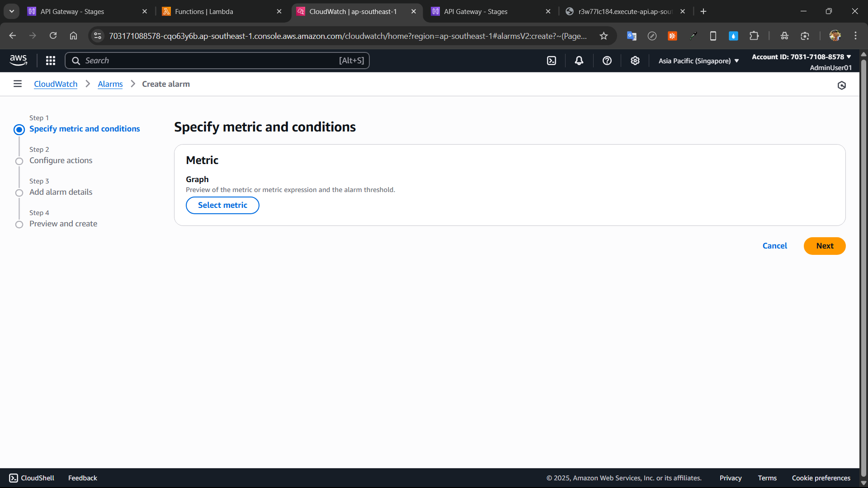The image size is (868, 488).
Task: Go to browser home page
Action: (73, 36)
